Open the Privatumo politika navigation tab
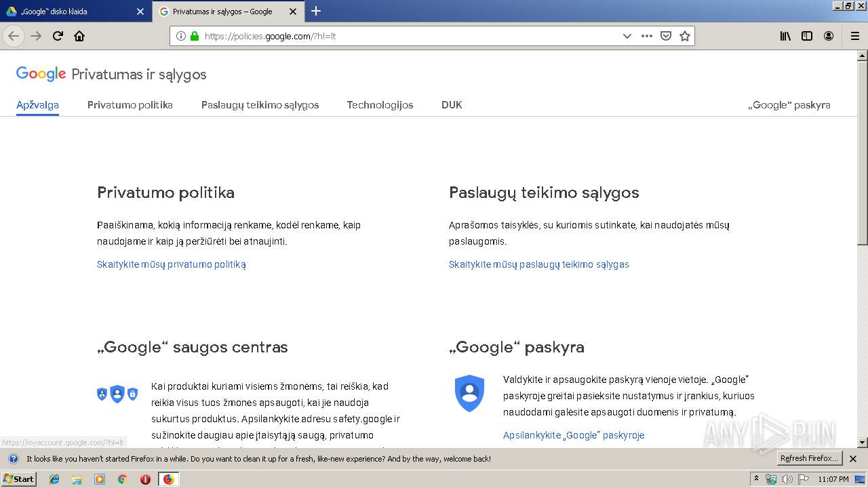 pos(130,105)
